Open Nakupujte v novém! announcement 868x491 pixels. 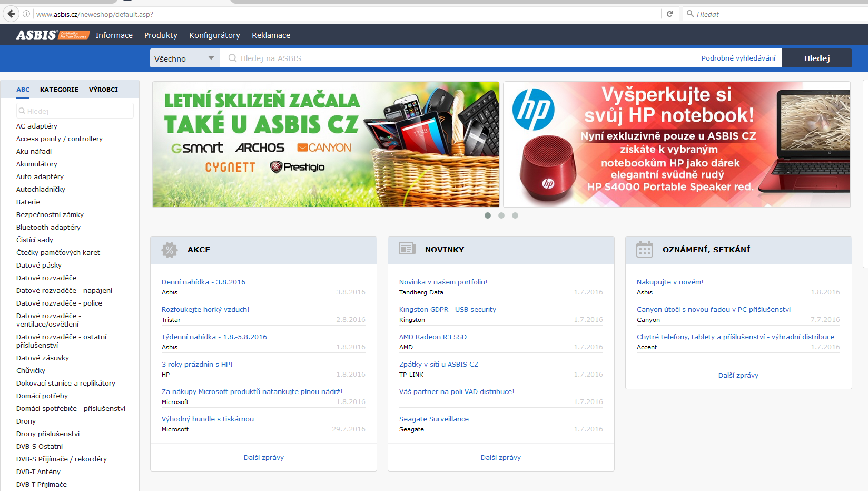pos(670,282)
